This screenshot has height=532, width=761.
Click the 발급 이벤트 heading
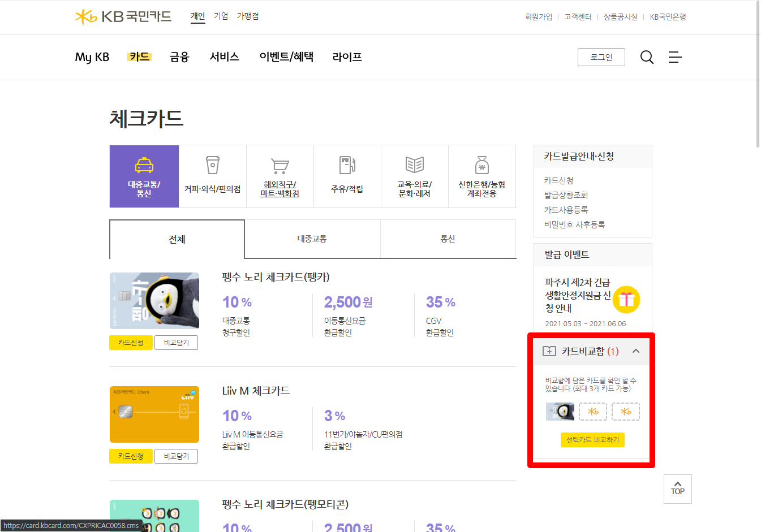coord(566,254)
